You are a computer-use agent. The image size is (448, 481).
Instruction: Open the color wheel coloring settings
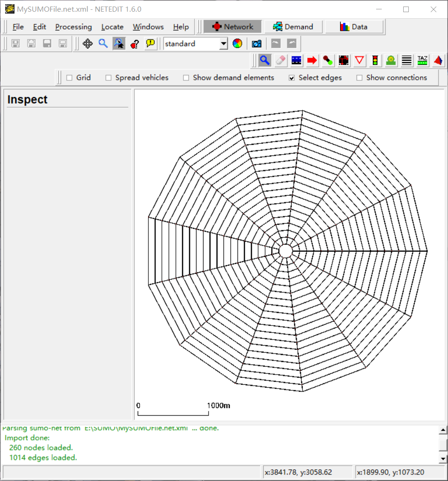pos(238,43)
